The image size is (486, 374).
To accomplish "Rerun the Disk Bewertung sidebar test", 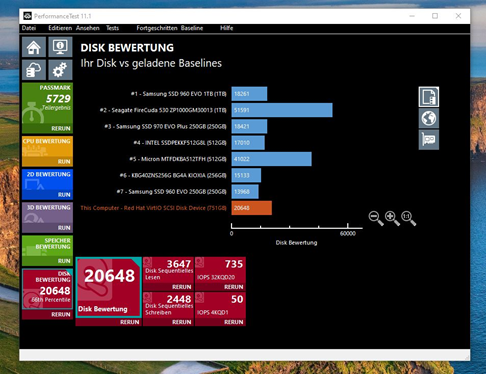I will click(61, 314).
